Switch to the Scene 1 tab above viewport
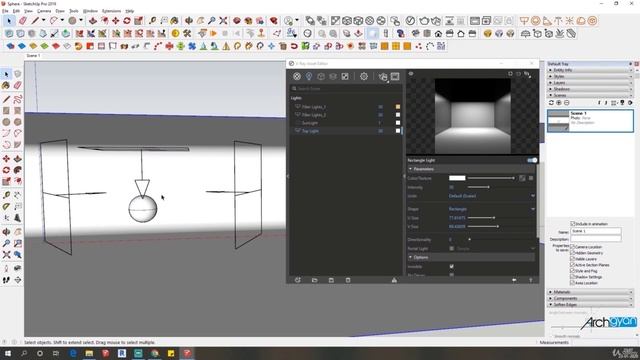 click(x=33, y=56)
